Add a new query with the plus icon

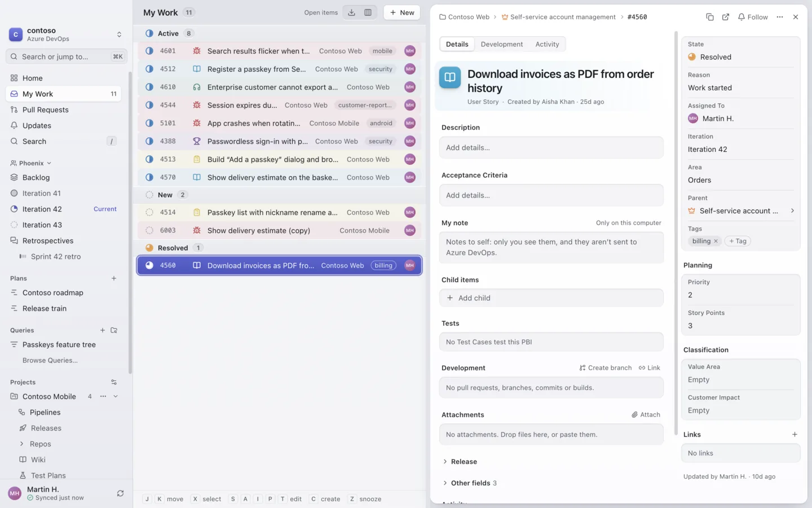click(103, 330)
